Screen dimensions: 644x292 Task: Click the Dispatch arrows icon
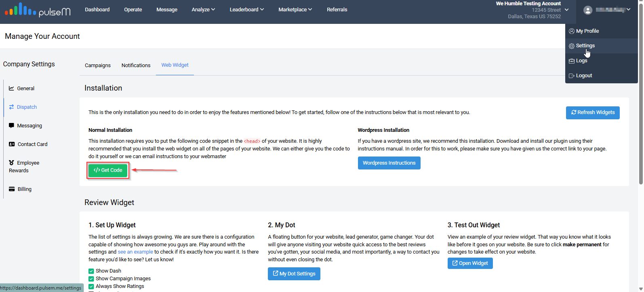[x=12, y=107]
